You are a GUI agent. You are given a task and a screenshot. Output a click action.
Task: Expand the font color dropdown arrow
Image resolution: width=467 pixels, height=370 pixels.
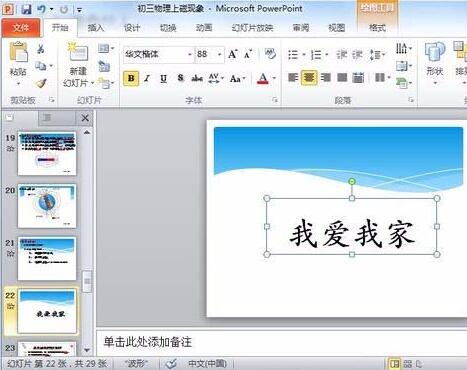point(274,79)
